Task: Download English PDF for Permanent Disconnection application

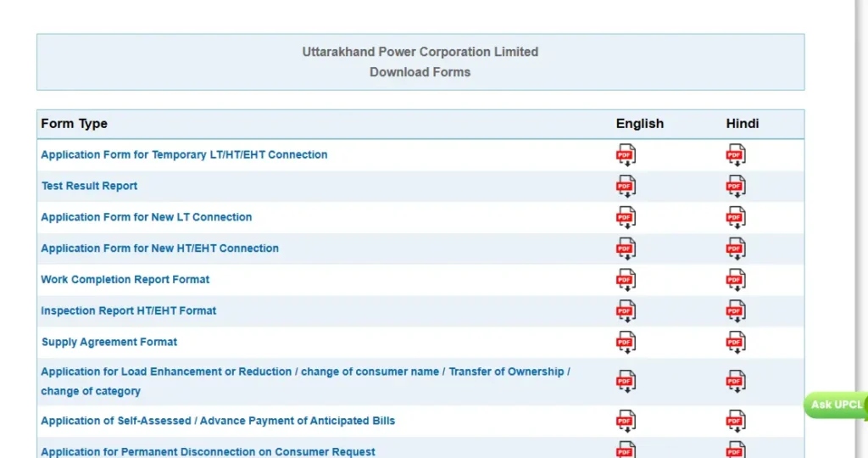Action: (626, 450)
